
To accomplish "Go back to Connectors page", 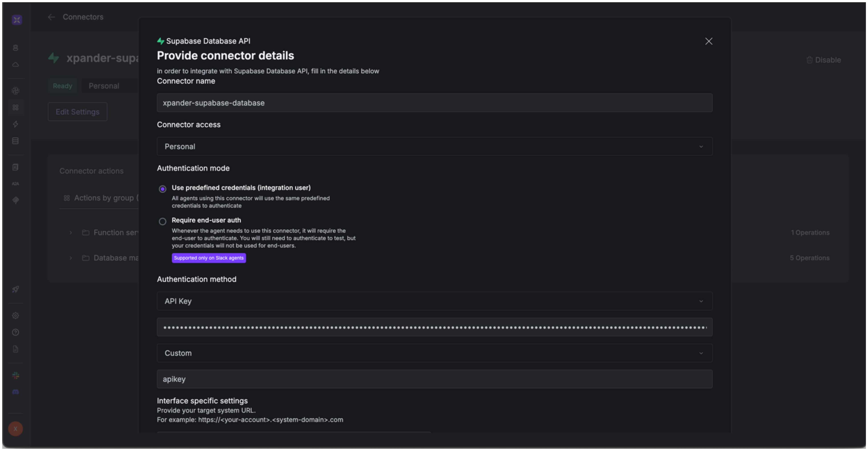I will pyautogui.click(x=51, y=17).
